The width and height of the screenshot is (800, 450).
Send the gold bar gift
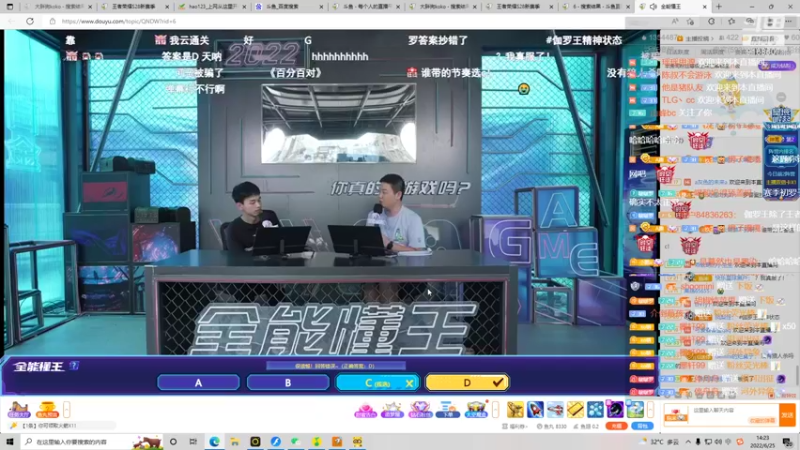pos(575,409)
